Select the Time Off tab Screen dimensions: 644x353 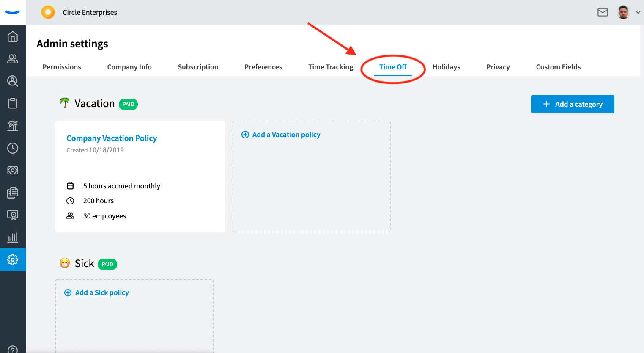[393, 67]
